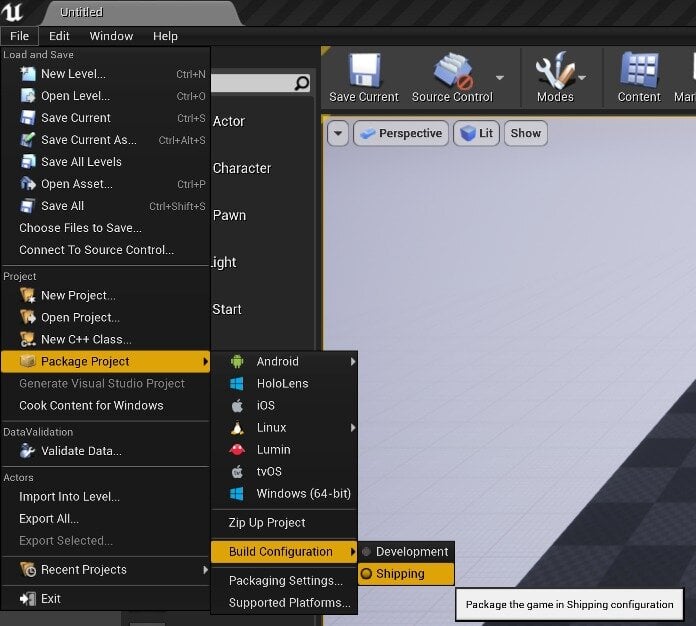696x626 pixels.
Task: Click the Recent Projects clock icon
Action: [x=28, y=570]
